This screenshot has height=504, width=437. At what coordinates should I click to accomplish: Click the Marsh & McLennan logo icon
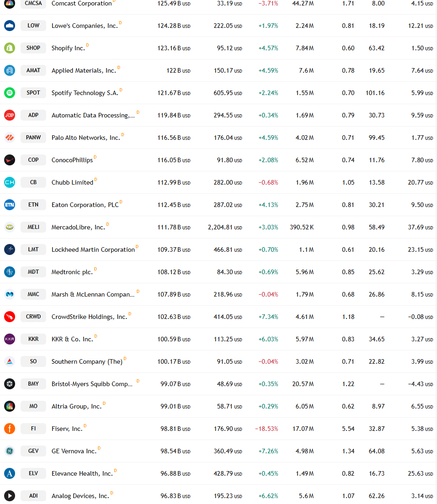[10, 294]
